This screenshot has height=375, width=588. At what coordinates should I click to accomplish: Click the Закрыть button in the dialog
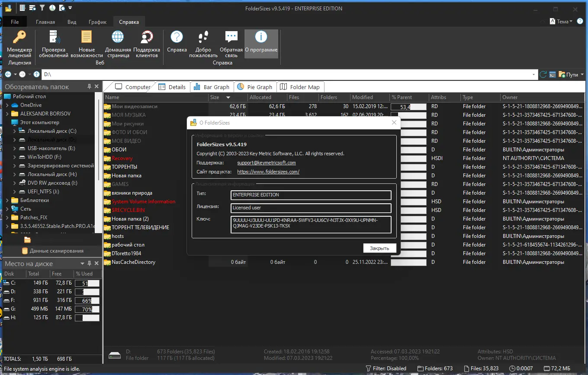(x=379, y=248)
